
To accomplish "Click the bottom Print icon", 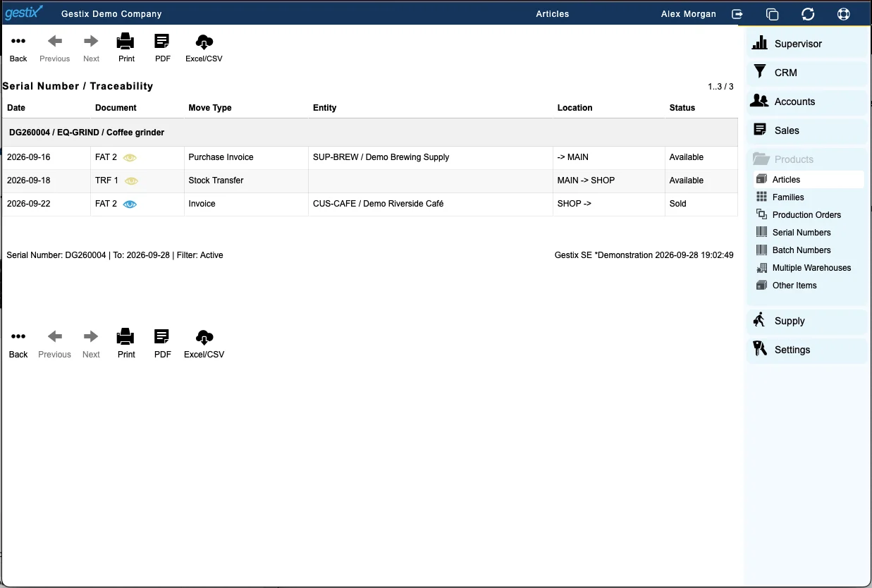I will click(x=126, y=336).
